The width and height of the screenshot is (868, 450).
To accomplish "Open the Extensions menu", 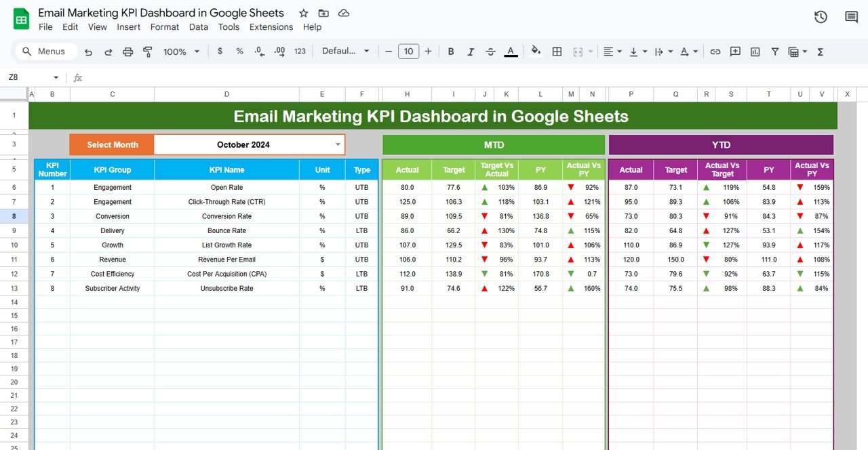I will coord(271,27).
